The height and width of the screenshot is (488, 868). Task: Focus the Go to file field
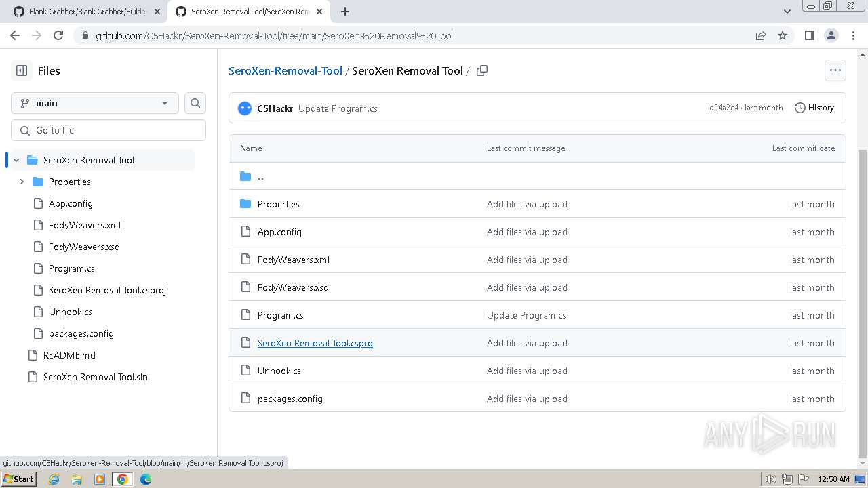108,130
